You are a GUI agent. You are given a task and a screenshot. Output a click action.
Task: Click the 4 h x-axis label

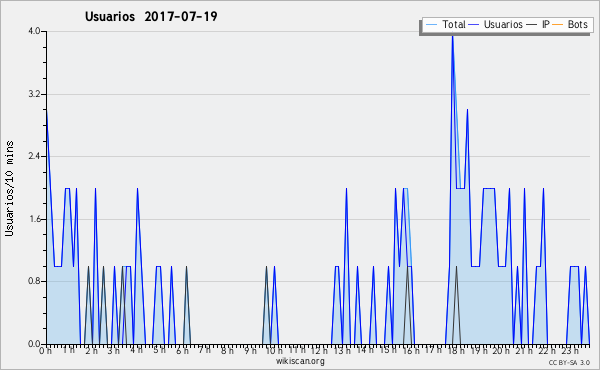tap(136, 350)
